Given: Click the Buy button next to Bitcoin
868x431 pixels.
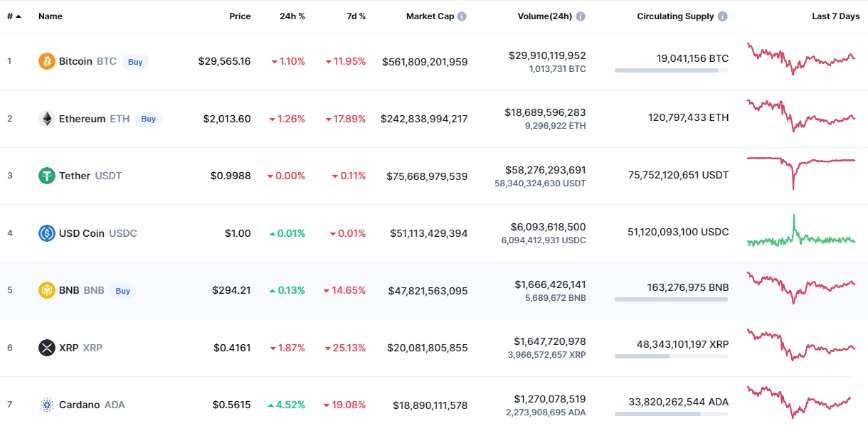Looking at the screenshot, I should [x=135, y=62].
